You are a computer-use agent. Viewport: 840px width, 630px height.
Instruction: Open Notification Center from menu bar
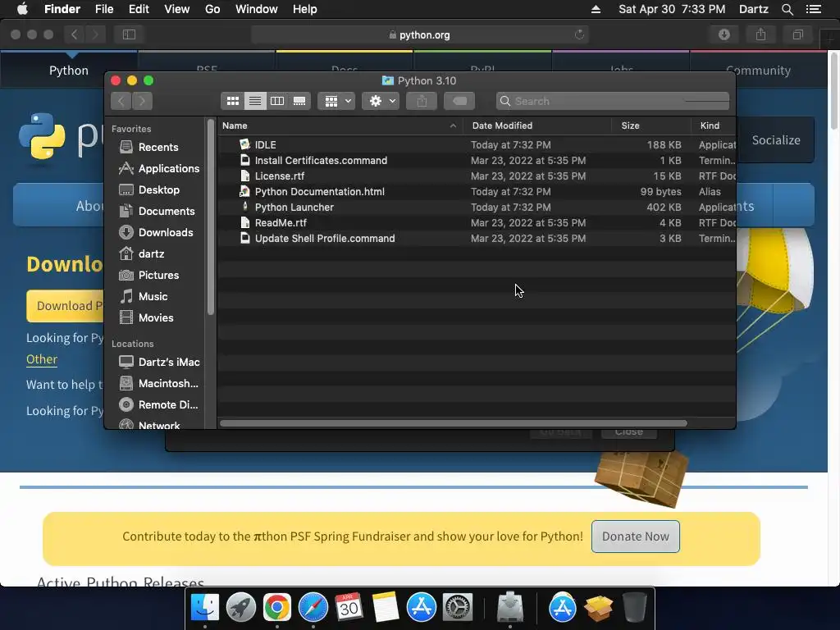(x=813, y=9)
